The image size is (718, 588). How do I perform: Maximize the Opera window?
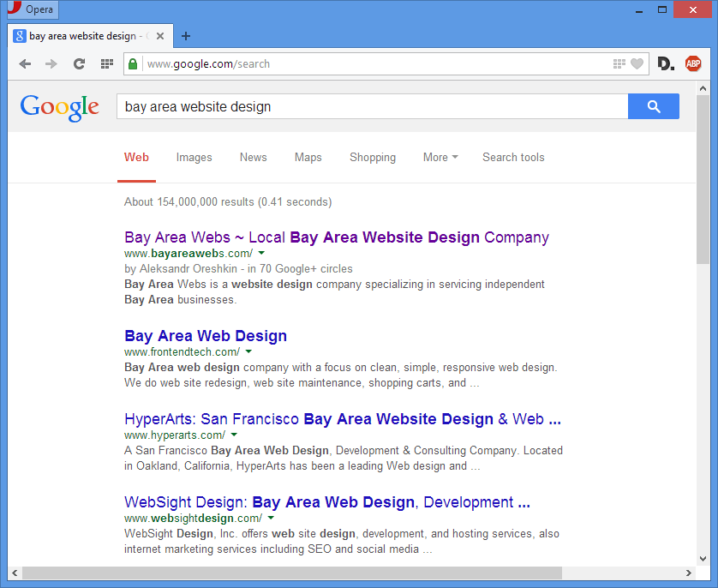pyautogui.click(x=662, y=9)
